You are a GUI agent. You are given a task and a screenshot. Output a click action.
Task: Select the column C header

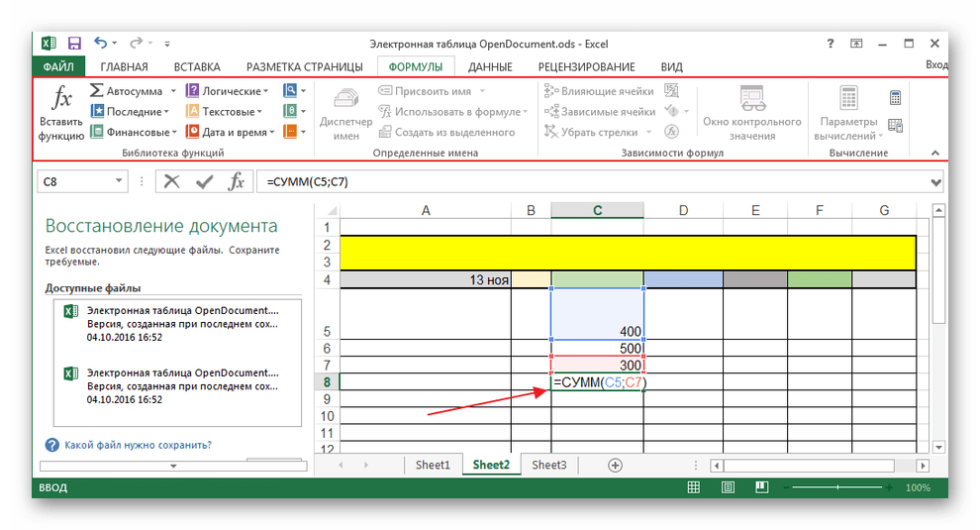point(597,210)
